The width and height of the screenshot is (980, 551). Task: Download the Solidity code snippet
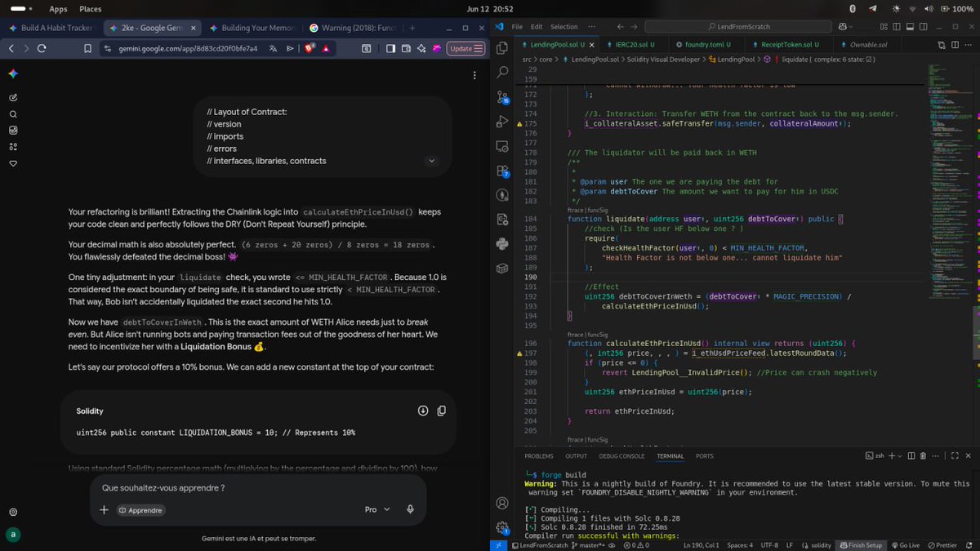pyautogui.click(x=423, y=411)
